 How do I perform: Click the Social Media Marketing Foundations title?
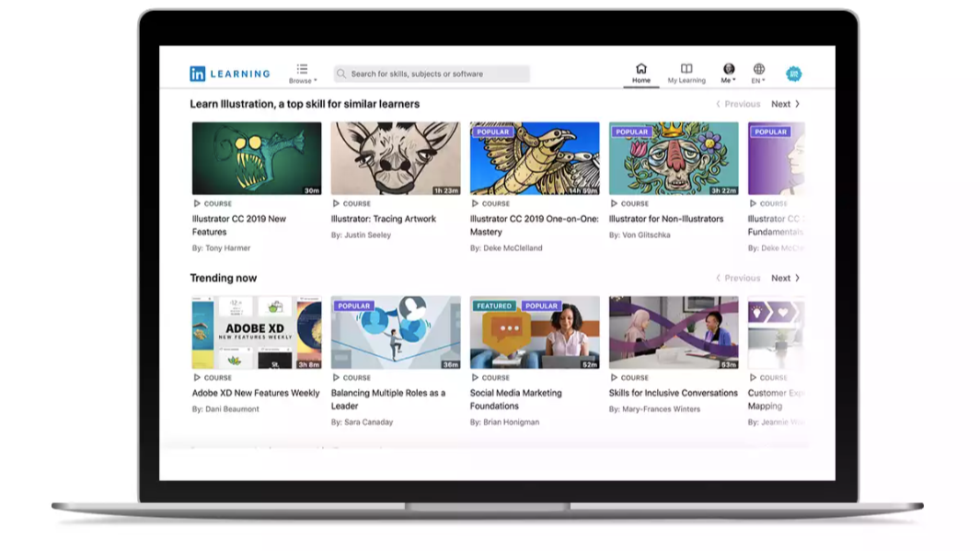click(x=515, y=399)
